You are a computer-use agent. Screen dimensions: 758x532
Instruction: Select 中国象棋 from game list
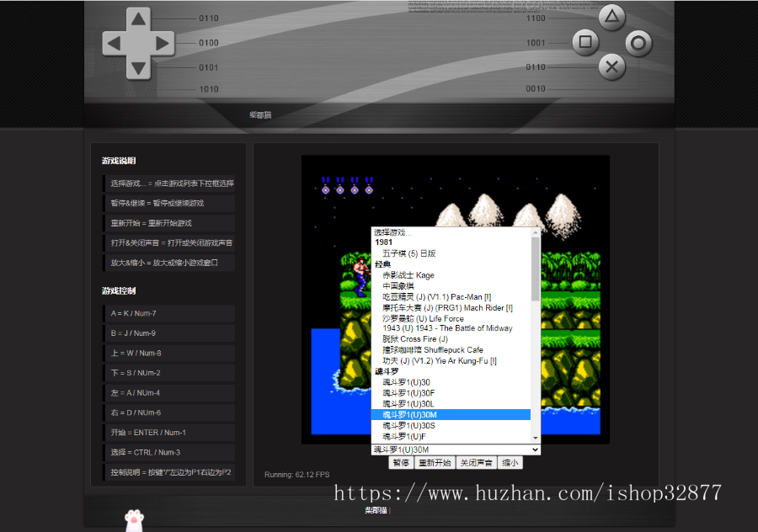451,286
